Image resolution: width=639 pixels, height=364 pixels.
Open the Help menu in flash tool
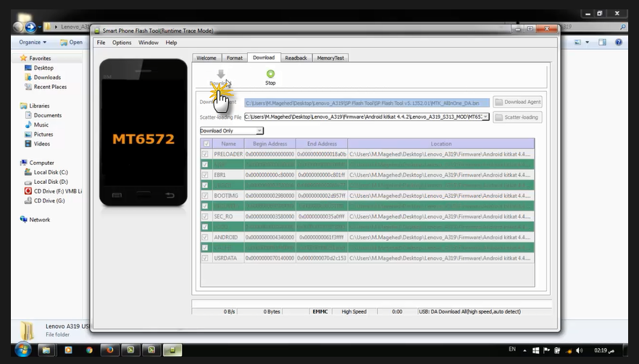click(171, 43)
